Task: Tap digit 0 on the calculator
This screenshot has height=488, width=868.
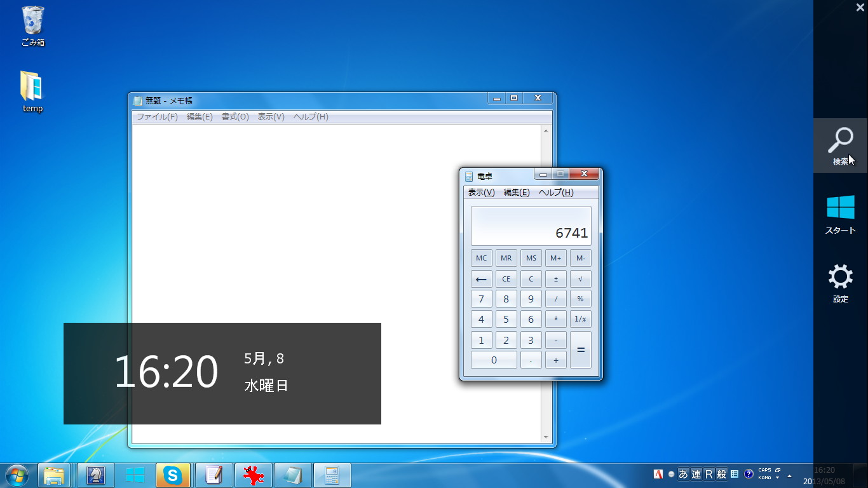Action: (x=494, y=360)
